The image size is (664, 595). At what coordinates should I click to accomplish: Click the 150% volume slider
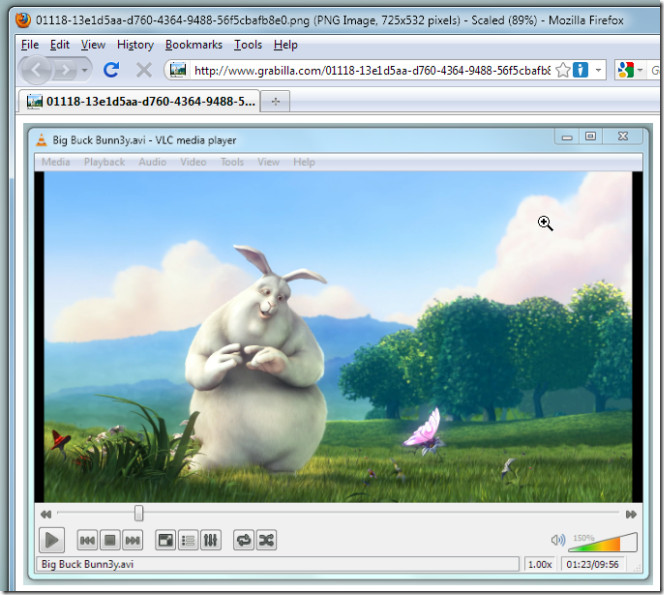point(603,542)
